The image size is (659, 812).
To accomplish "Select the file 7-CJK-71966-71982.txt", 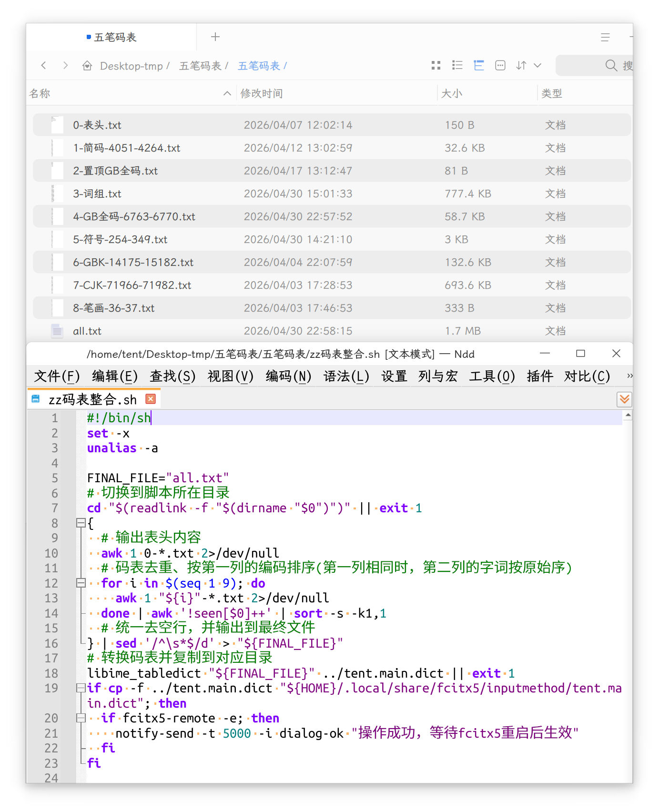I will 332,285.
